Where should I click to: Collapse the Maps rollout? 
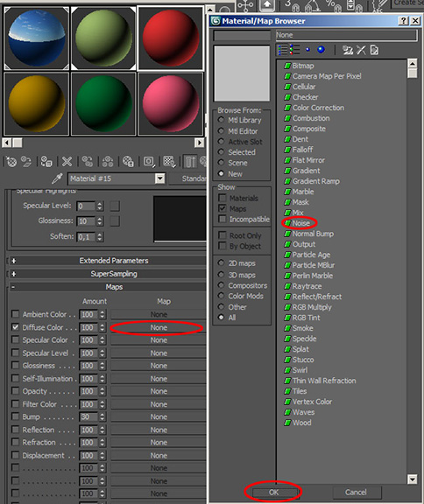[13, 287]
